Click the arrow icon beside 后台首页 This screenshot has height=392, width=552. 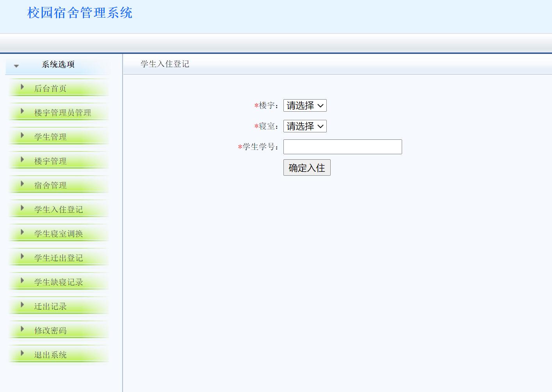tap(22, 87)
